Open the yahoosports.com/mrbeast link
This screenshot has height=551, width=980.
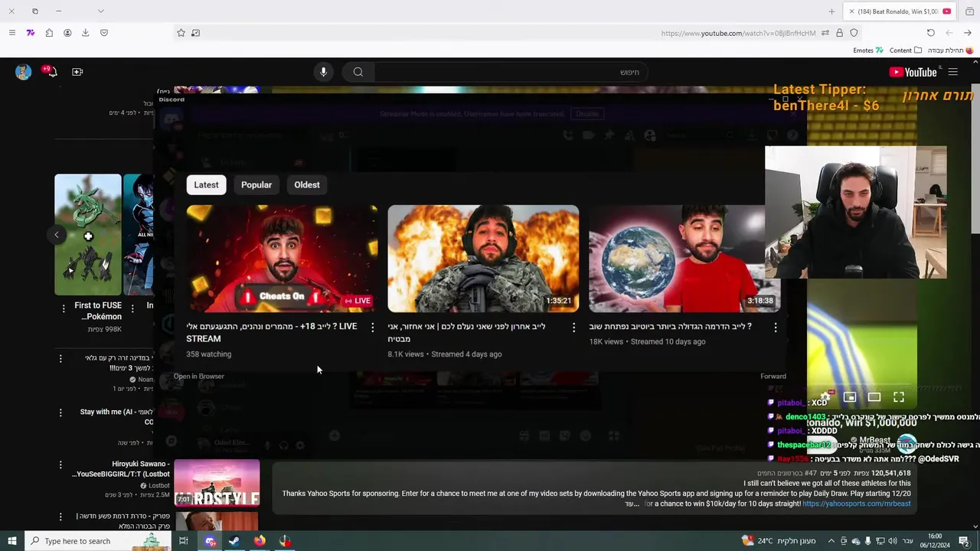(857, 504)
